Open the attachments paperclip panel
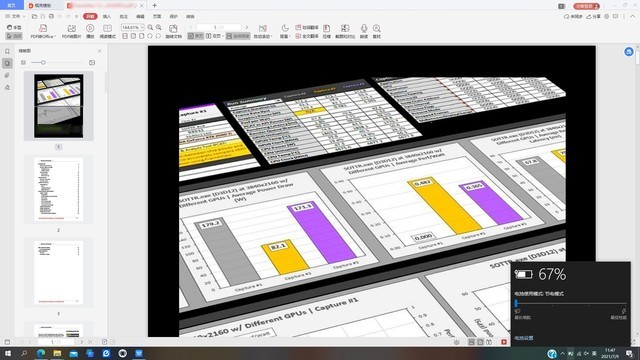640x360 pixels. pos(7,75)
